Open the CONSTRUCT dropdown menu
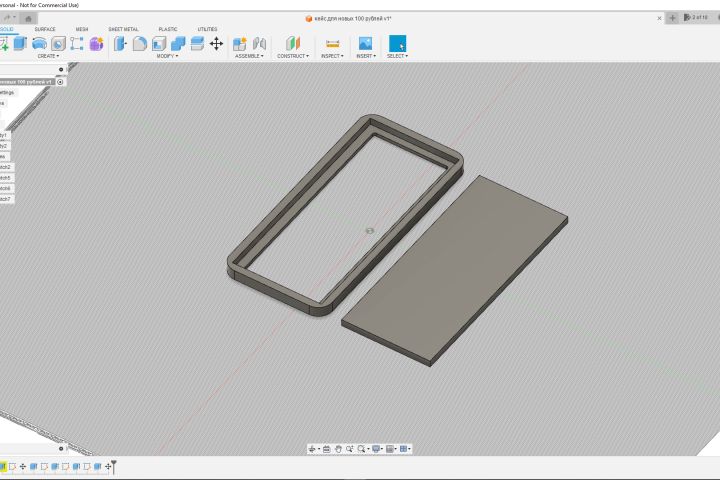Screen dimensions: 720x480 coord(292,56)
